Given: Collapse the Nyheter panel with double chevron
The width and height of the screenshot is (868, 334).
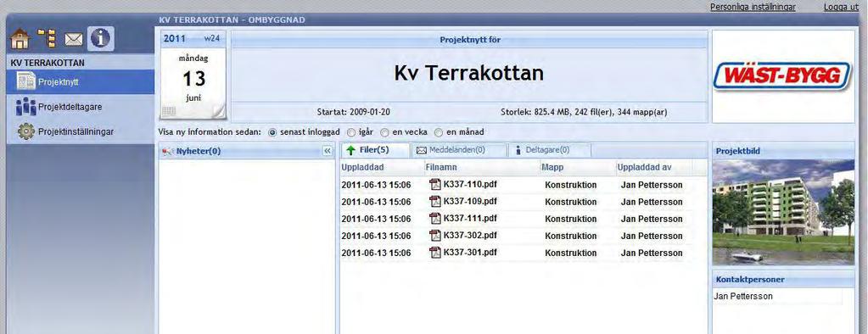Looking at the screenshot, I should click(x=328, y=151).
